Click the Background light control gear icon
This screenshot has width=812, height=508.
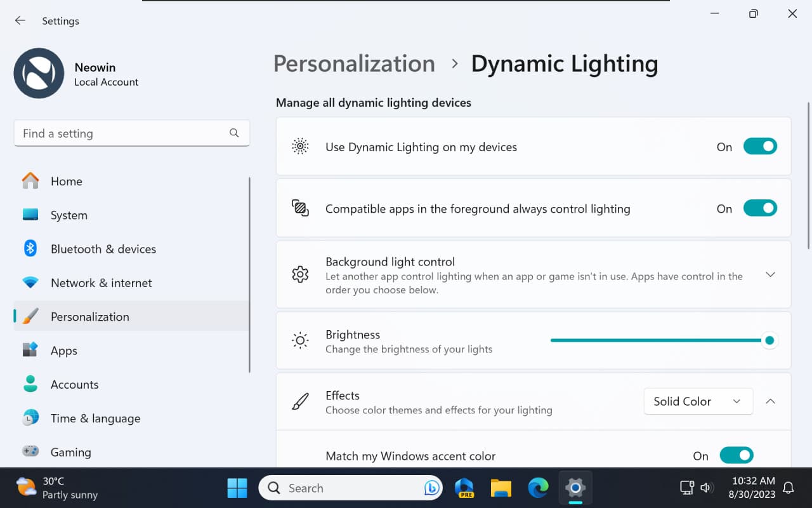coord(299,274)
